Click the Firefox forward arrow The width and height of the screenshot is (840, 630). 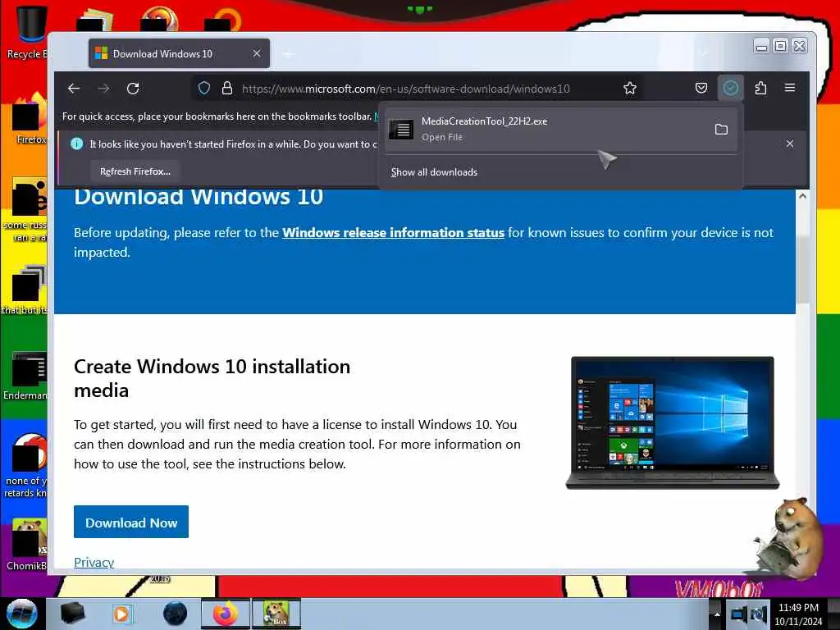103,89
